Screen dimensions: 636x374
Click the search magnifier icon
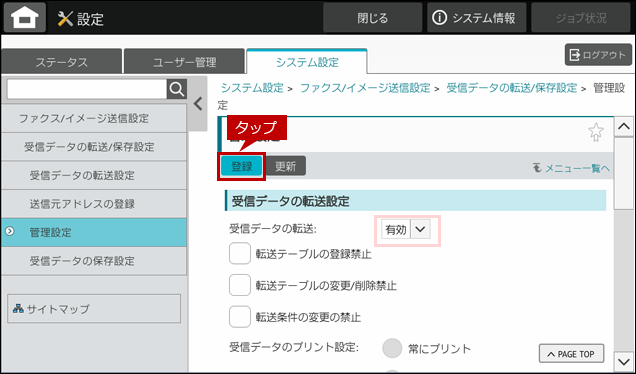click(x=177, y=89)
